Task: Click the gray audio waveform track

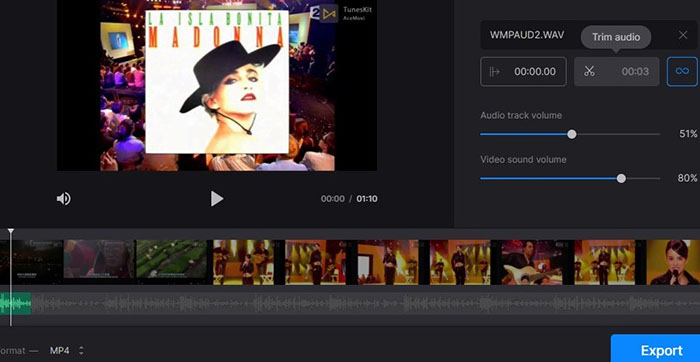Action: [365, 304]
